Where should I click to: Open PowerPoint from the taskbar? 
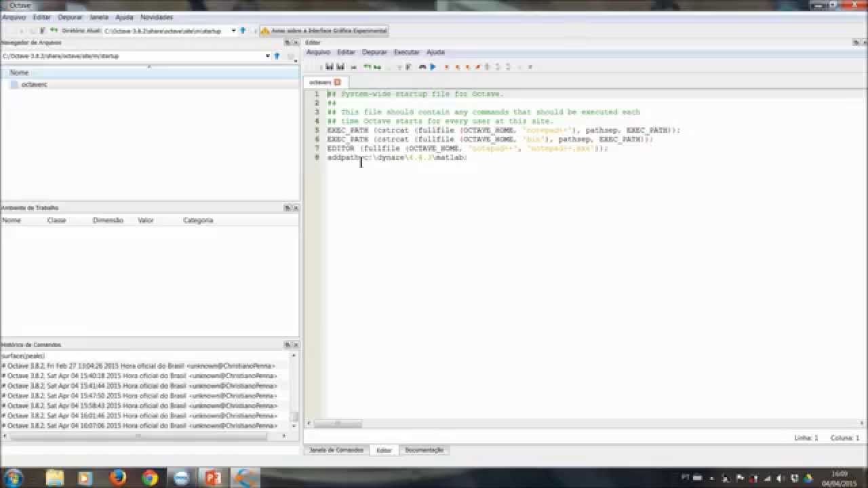point(213,477)
